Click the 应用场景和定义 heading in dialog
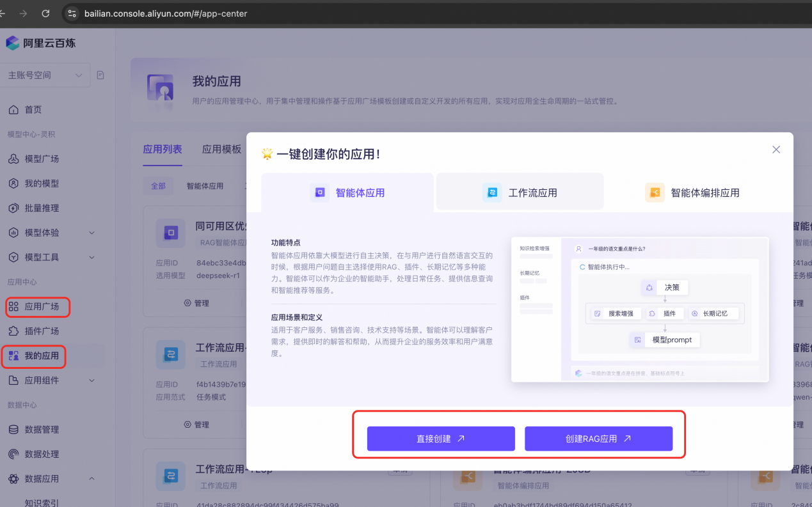 [297, 317]
